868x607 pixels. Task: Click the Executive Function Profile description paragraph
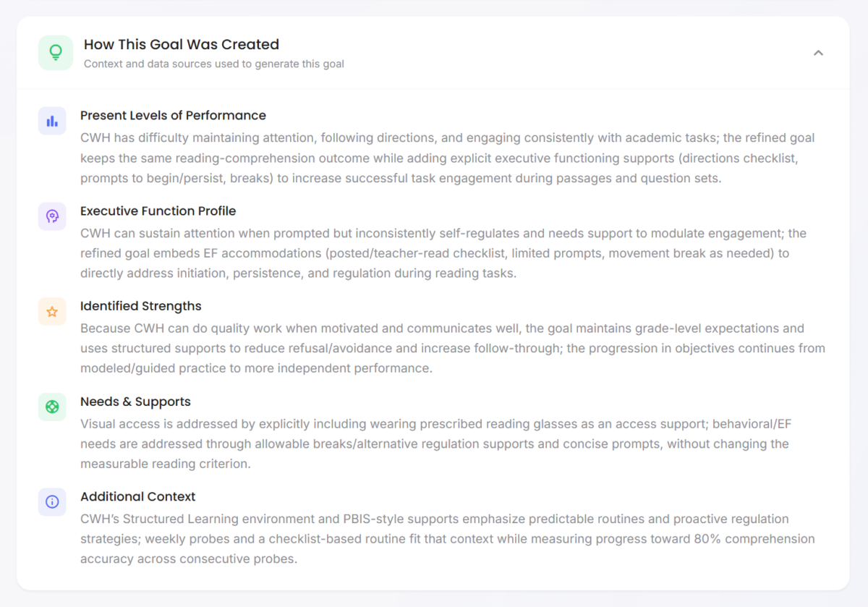tap(441, 253)
